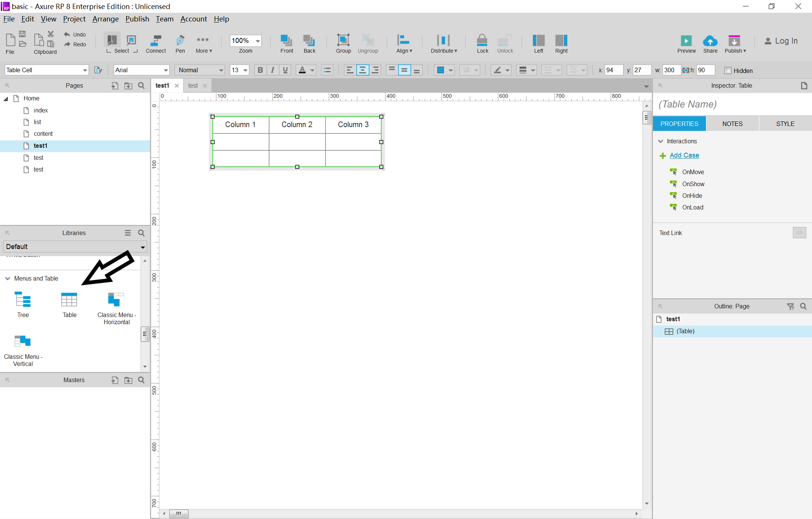
Task: Click the Group widgets icon
Action: tap(343, 40)
